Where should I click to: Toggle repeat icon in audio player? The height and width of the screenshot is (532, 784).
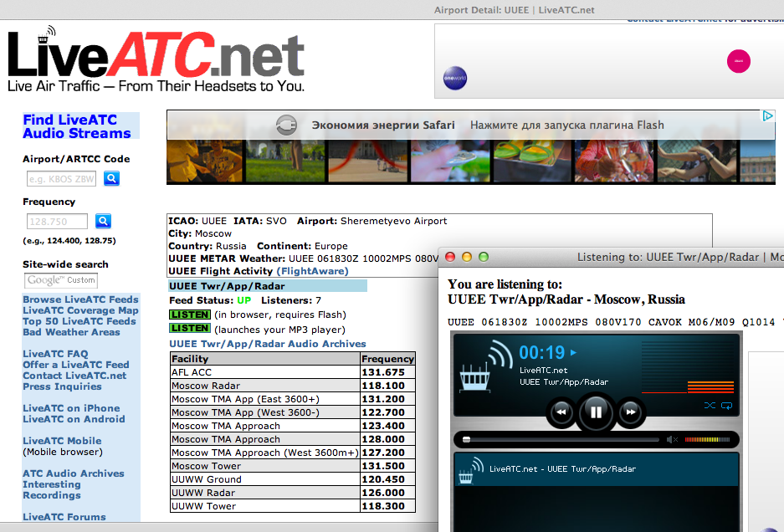[726, 406]
